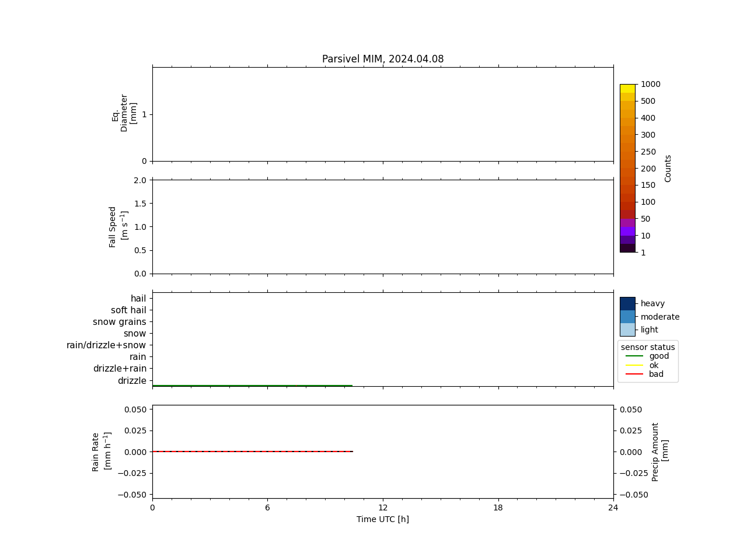Click the Rain Rate axis label
The image size is (747, 560).
(x=102, y=452)
